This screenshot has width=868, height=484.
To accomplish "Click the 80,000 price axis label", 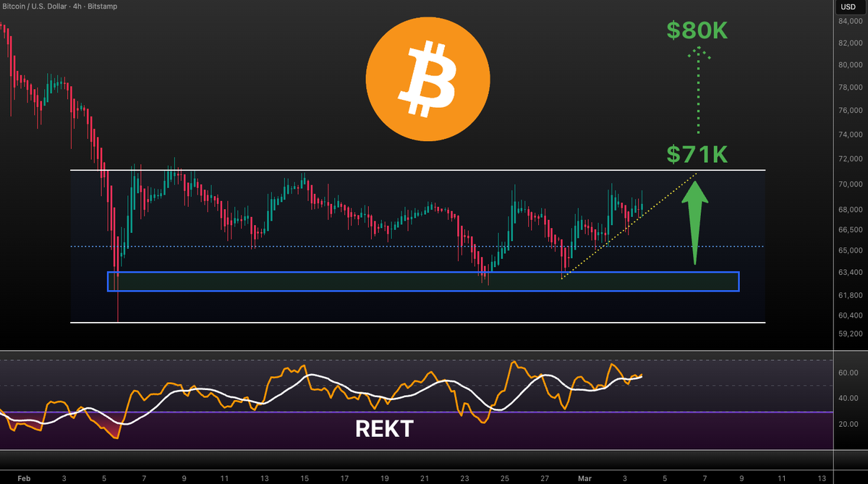I will tap(851, 65).
